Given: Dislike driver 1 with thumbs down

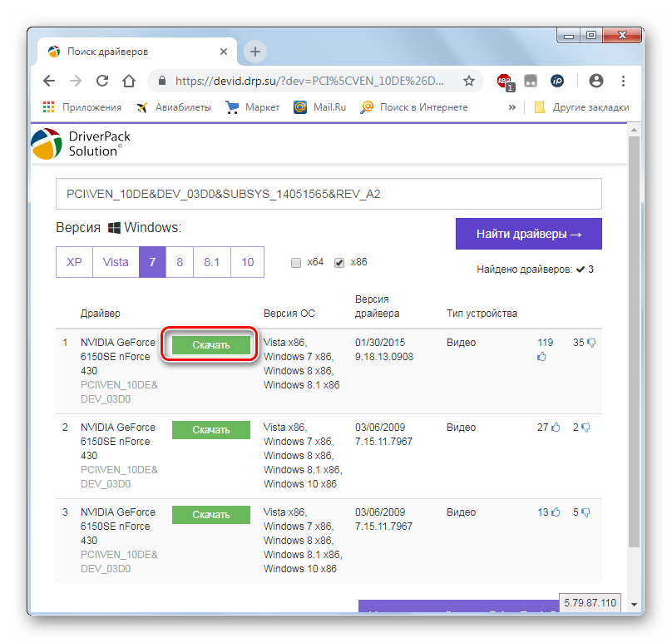Looking at the screenshot, I should coord(591,343).
